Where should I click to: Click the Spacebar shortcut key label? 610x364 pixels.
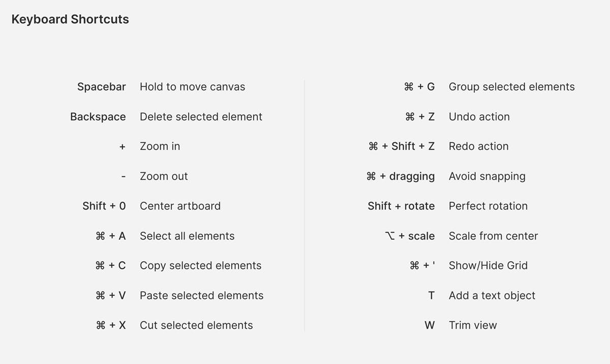[x=101, y=87]
